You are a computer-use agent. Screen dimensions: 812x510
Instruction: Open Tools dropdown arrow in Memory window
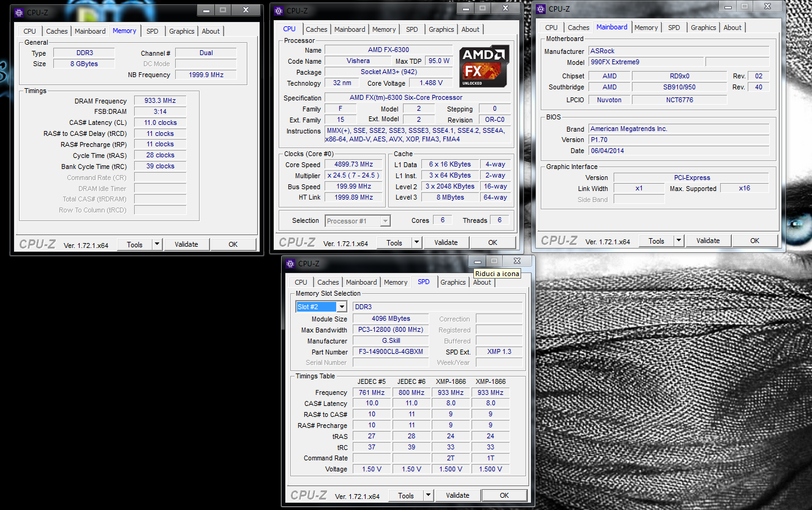[157, 244]
